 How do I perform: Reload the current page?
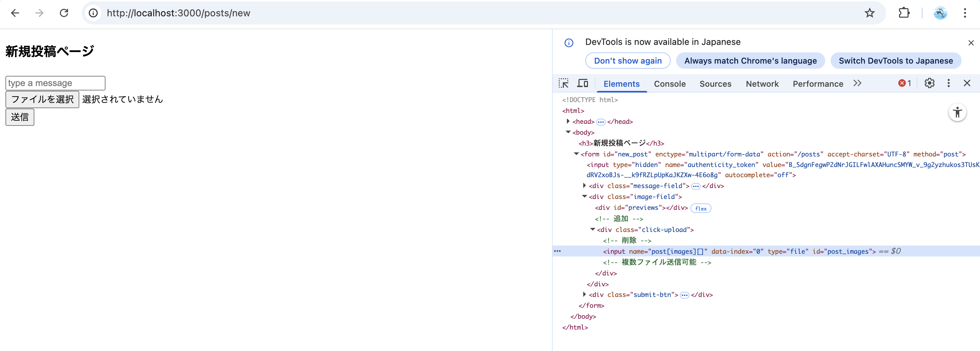[x=64, y=13]
